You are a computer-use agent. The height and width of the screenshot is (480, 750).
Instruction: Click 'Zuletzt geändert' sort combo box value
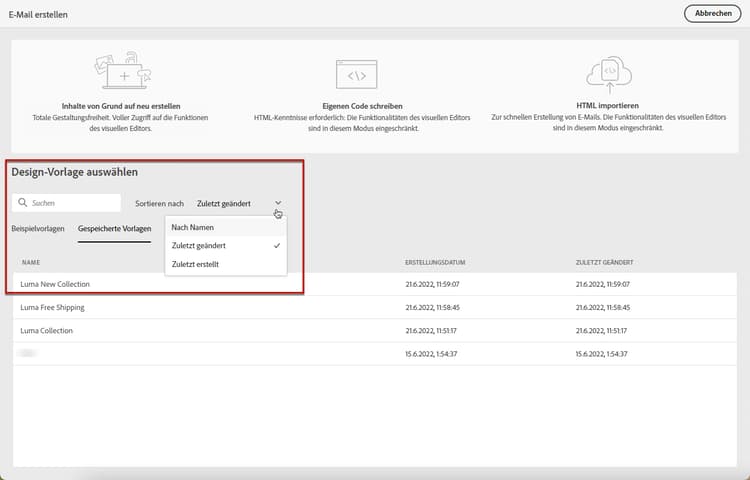224,204
